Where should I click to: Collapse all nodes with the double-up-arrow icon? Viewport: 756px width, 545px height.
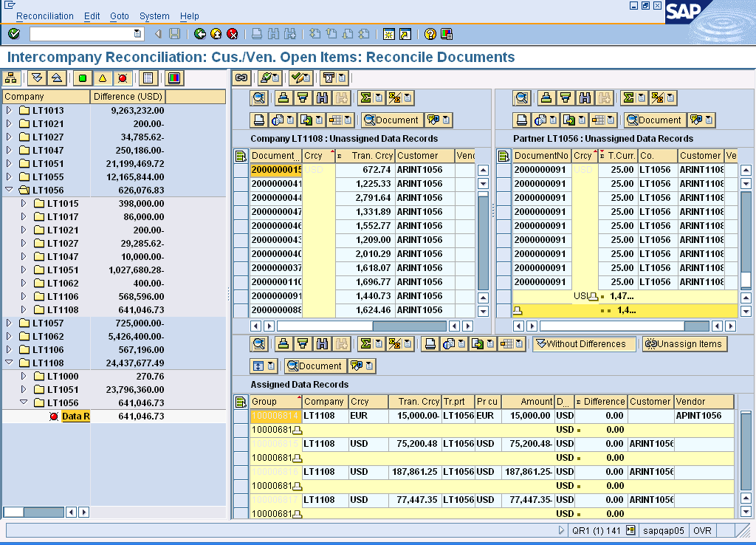[x=56, y=78]
